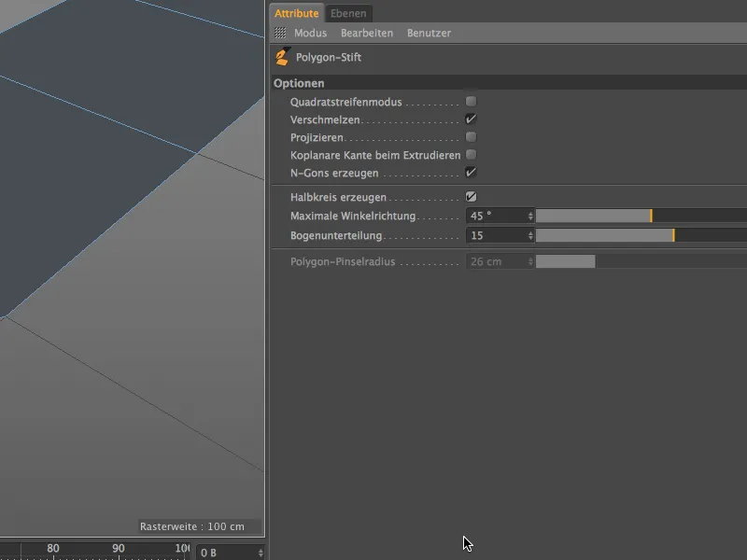Enable Projizieren
The width and height of the screenshot is (747, 560).
click(x=472, y=136)
